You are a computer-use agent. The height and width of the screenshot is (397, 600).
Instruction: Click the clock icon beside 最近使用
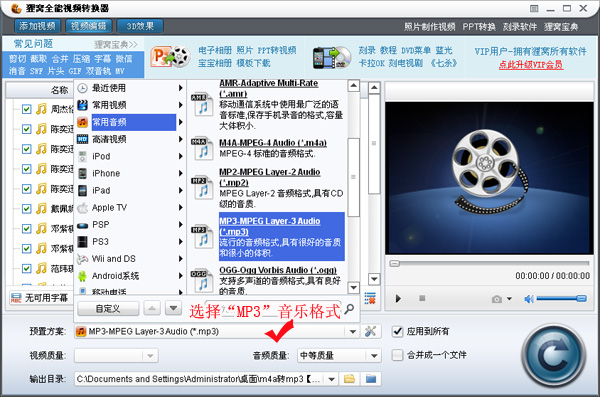(x=82, y=88)
